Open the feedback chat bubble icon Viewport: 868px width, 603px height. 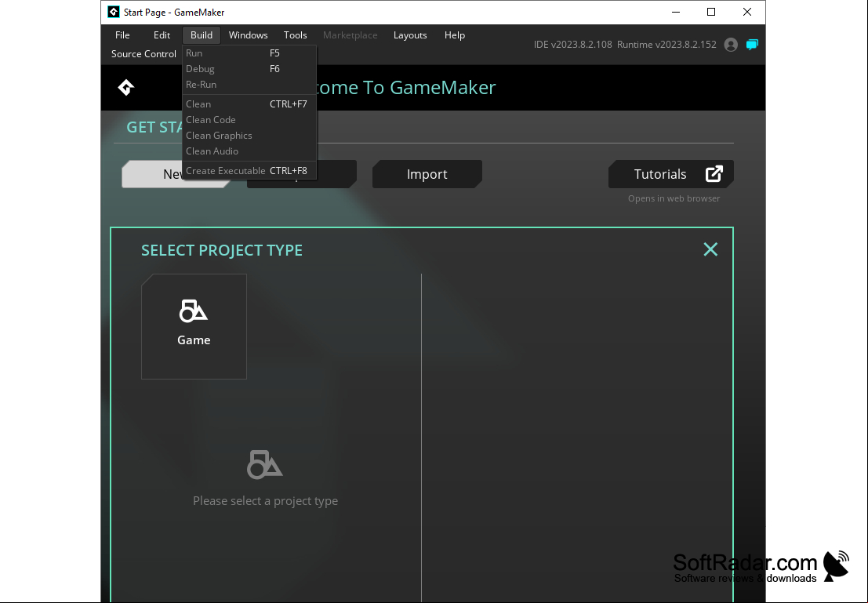click(752, 45)
